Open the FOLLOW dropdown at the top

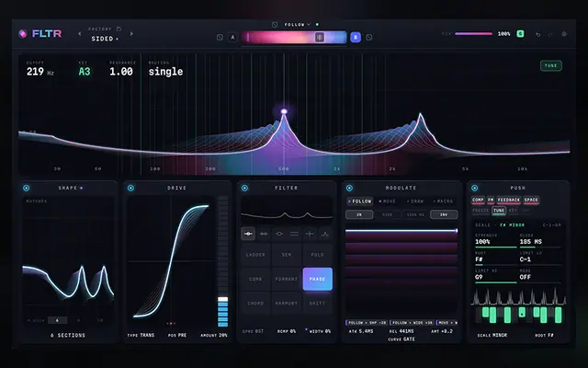tap(298, 25)
